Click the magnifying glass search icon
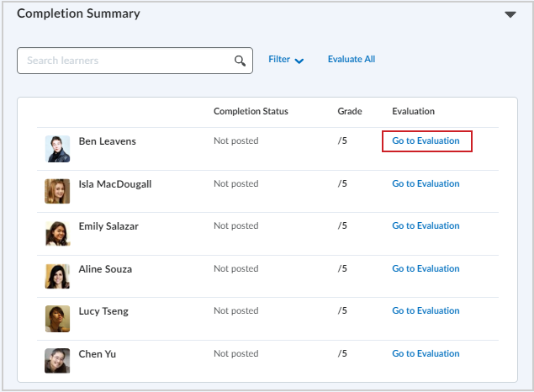Viewport: 534px width, 392px height. (x=240, y=61)
